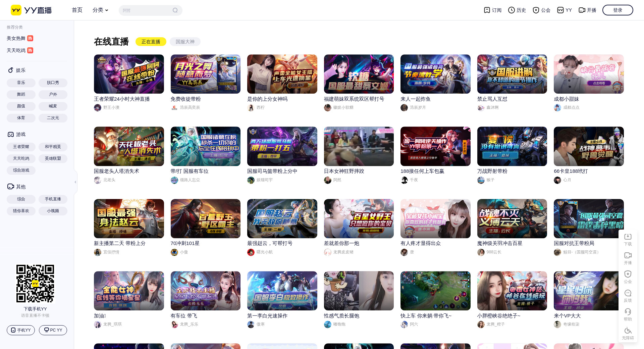Viewport: 644px width, 349px height.
Task: Click the 登录 login button
Action: (618, 10)
